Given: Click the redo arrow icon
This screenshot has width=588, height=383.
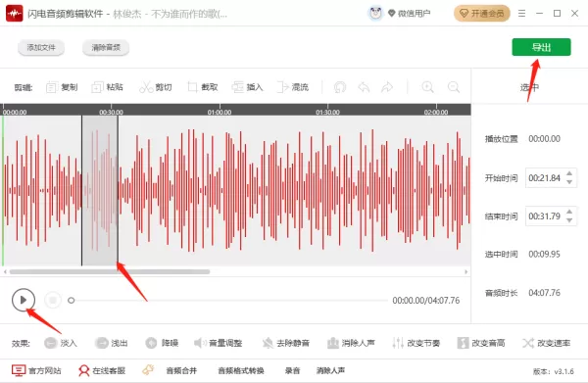Looking at the screenshot, I should pos(387,87).
